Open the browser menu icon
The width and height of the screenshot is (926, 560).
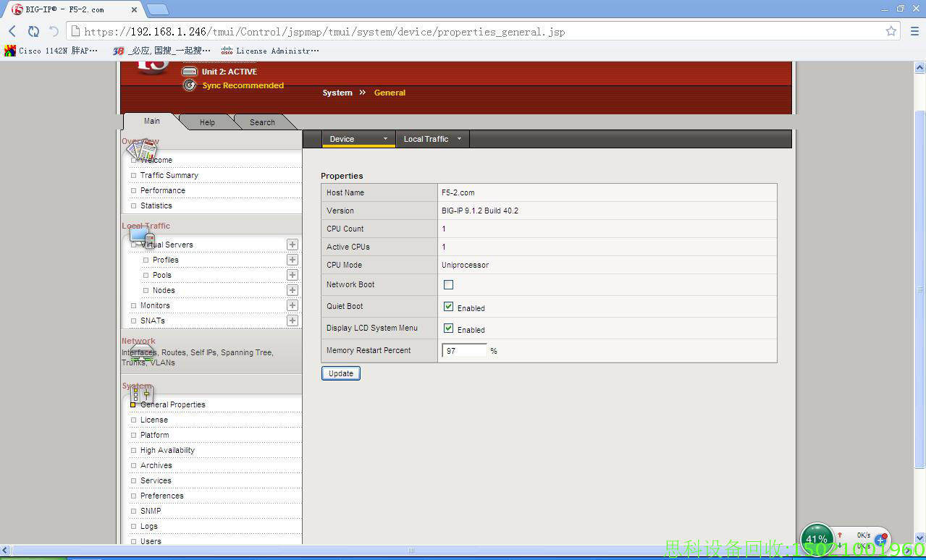pyautogui.click(x=914, y=31)
